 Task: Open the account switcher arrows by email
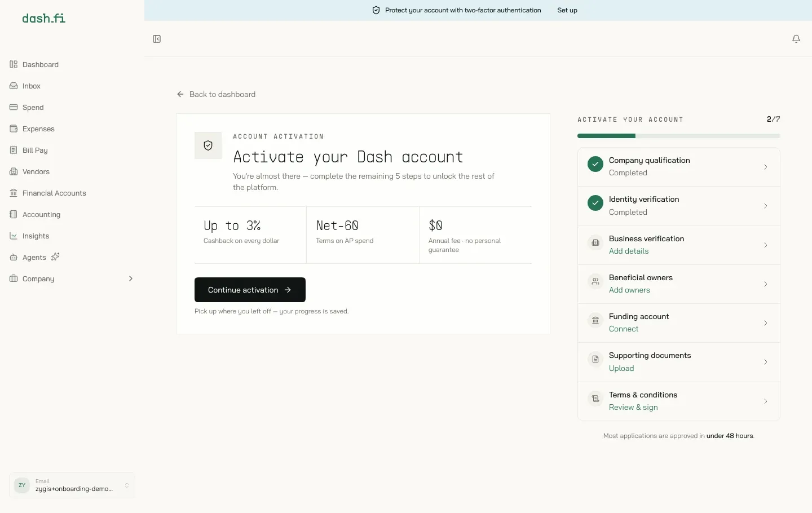point(127,485)
